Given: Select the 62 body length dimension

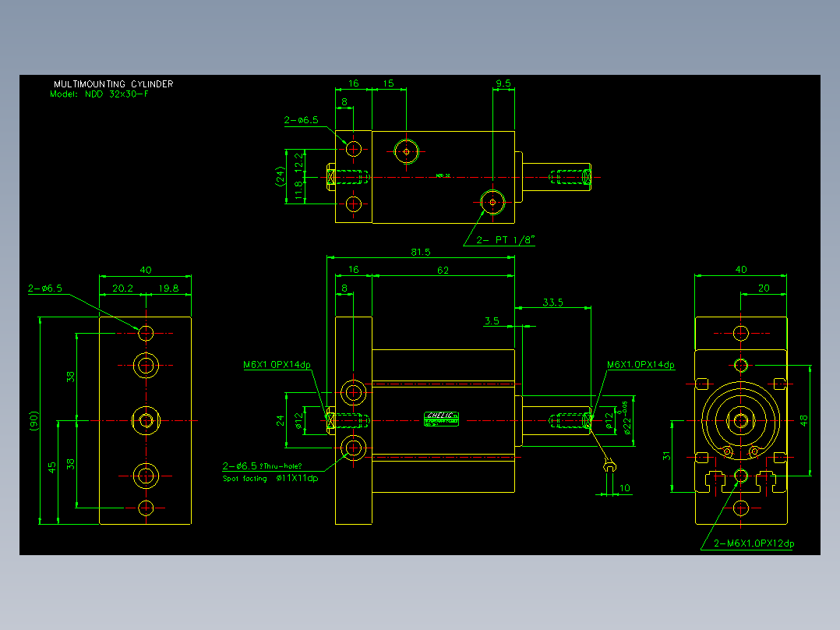Looking at the screenshot, I should pos(443,271).
